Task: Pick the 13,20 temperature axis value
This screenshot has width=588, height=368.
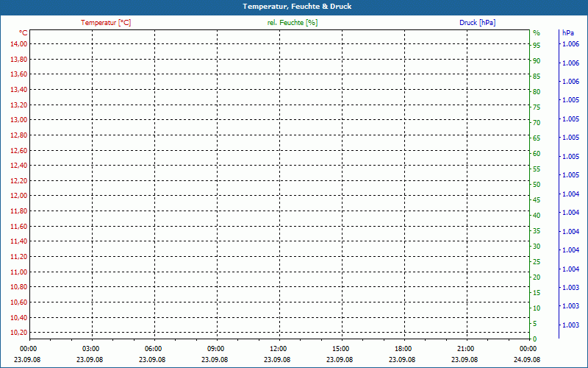Action: pos(19,105)
